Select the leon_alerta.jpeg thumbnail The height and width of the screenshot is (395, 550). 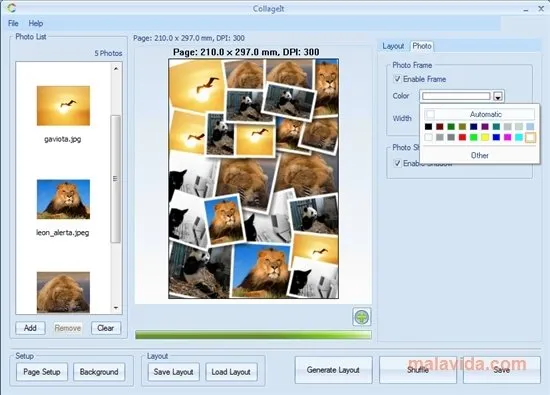tap(63, 199)
